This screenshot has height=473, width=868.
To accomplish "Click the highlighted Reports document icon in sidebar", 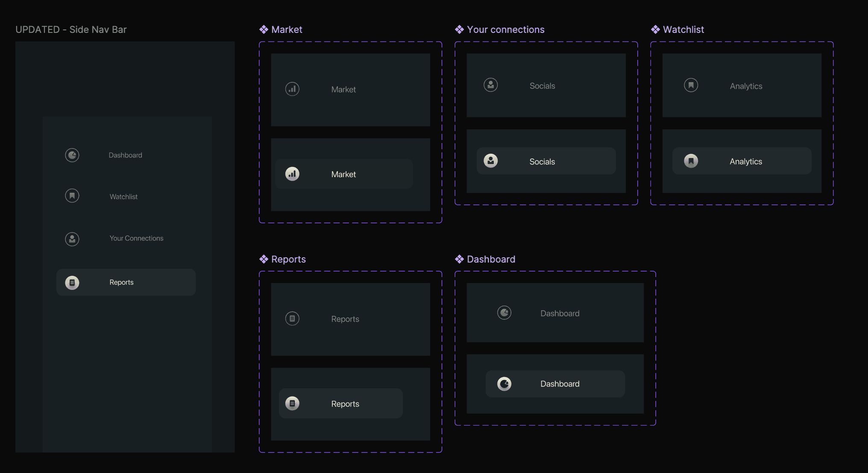I will click(x=72, y=283).
